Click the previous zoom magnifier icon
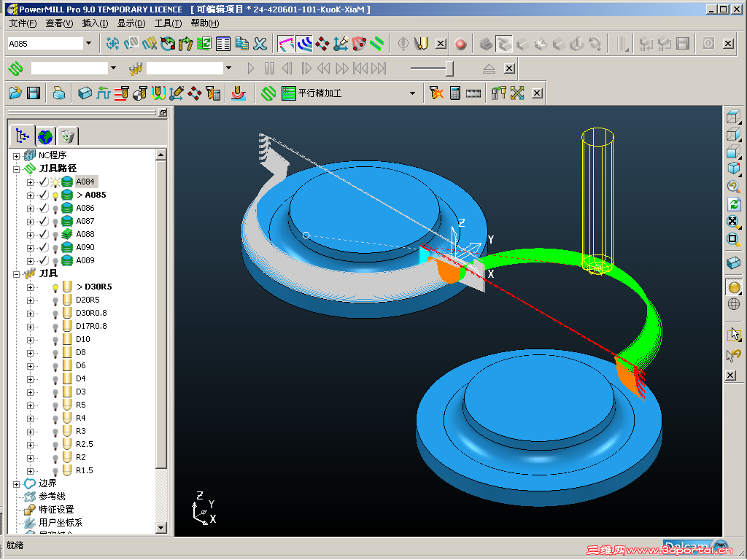The width and height of the screenshot is (747, 560). tap(734, 186)
